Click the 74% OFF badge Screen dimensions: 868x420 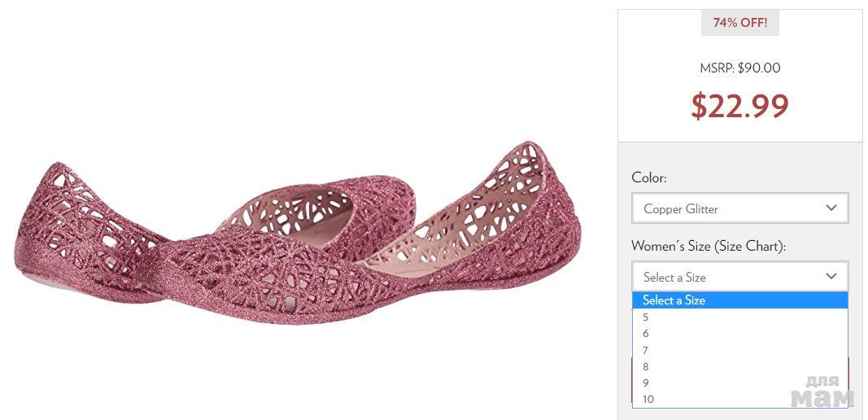tap(739, 23)
